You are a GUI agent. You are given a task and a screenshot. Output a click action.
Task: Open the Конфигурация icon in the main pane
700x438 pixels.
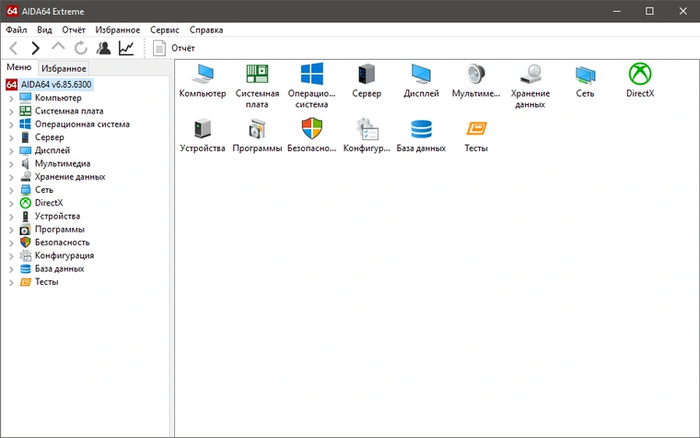[x=367, y=129]
